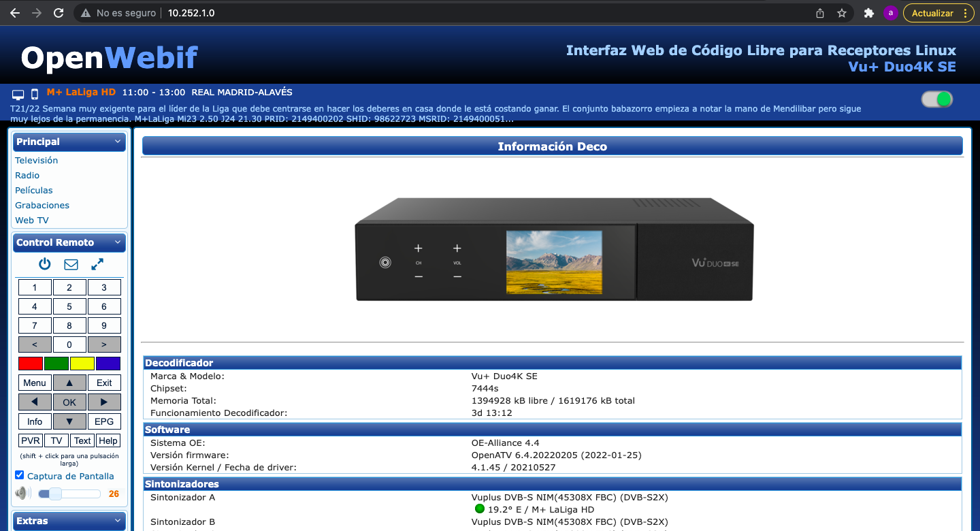Bookmark this page with the star icon
980x531 pixels.
point(842,13)
